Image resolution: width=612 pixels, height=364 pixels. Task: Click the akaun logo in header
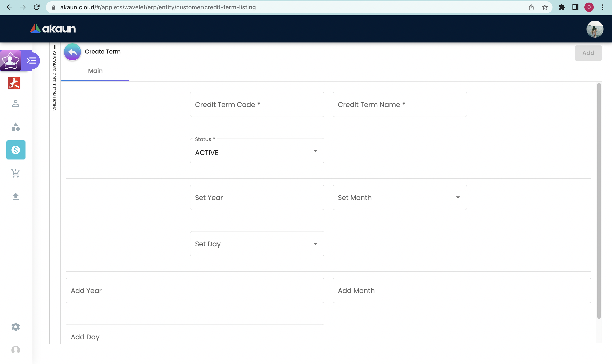pyautogui.click(x=53, y=29)
